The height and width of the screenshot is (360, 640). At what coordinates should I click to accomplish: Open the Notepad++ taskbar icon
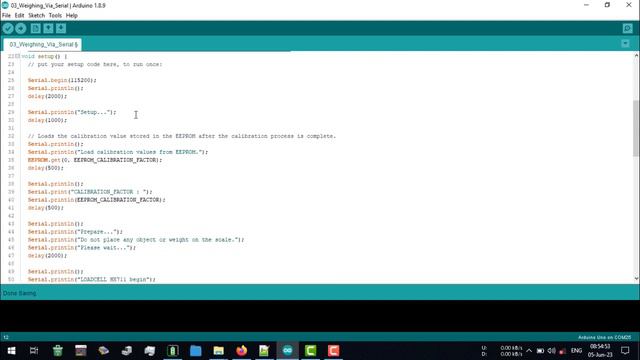[264, 351]
